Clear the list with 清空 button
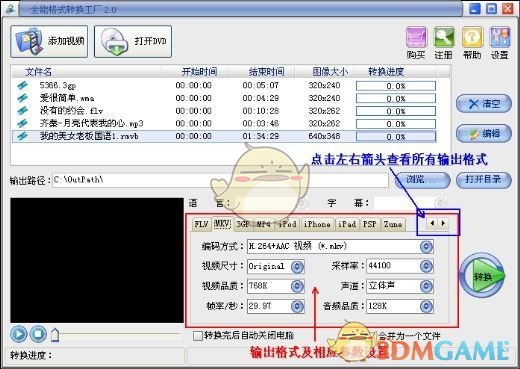This screenshot has width=520, height=369. click(x=484, y=104)
